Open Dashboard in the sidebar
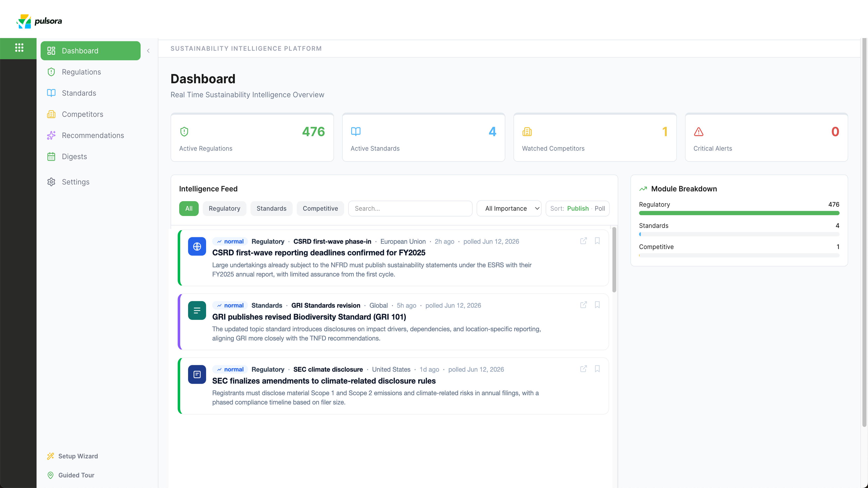 (x=90, y=51)
